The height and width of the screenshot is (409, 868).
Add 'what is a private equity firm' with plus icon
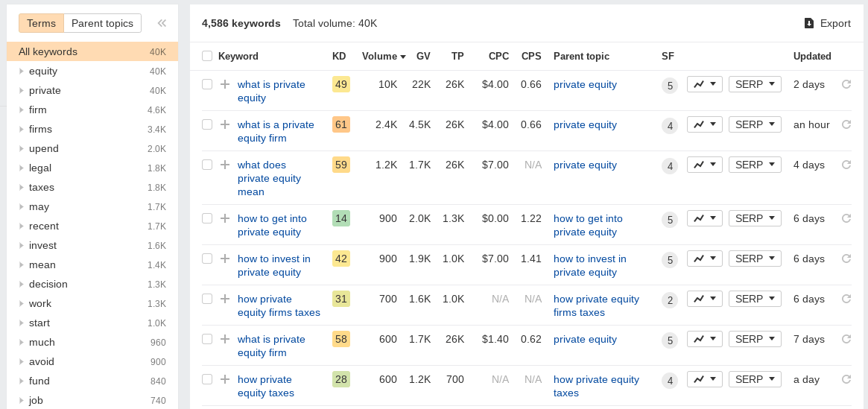click(225, 124)
